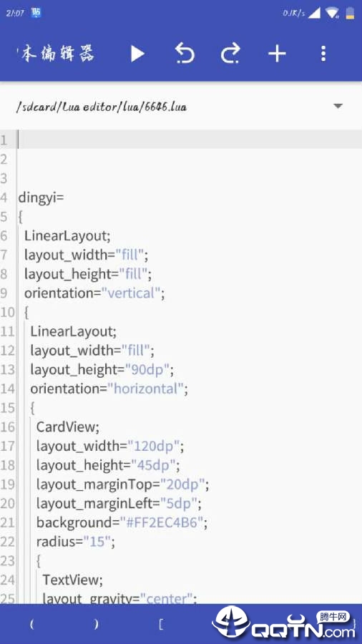Click the background="#FF2EC4B6" color value
This screenshot has width=362, height=644.
[162, 522]
